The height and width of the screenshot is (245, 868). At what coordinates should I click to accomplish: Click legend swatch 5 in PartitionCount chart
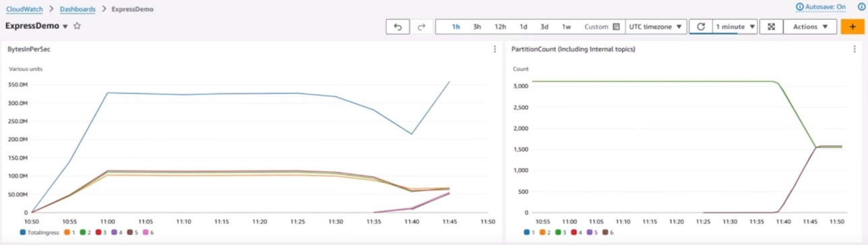click(x=590, y=232)
